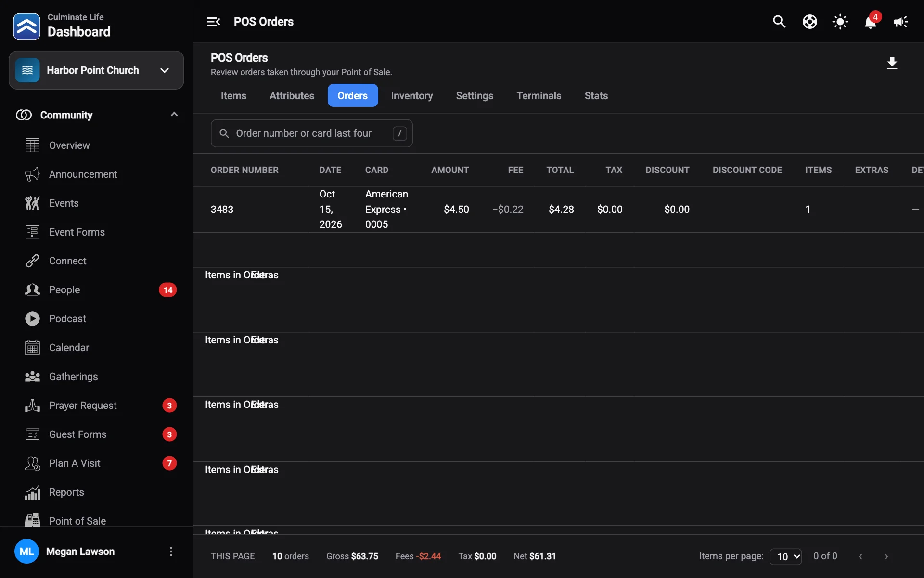Open the Settings tab
The width and height of the screenshot is (924, 578).
pos(475,96)
